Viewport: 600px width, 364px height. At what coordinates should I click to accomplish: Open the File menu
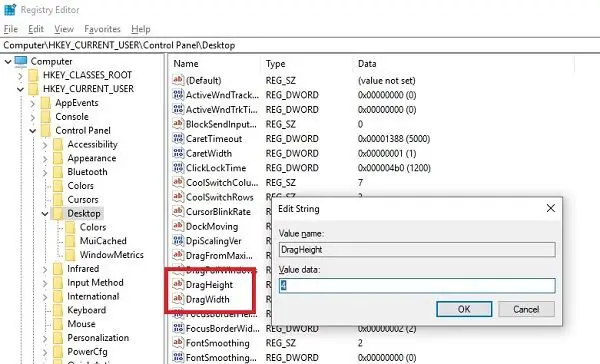11,29
